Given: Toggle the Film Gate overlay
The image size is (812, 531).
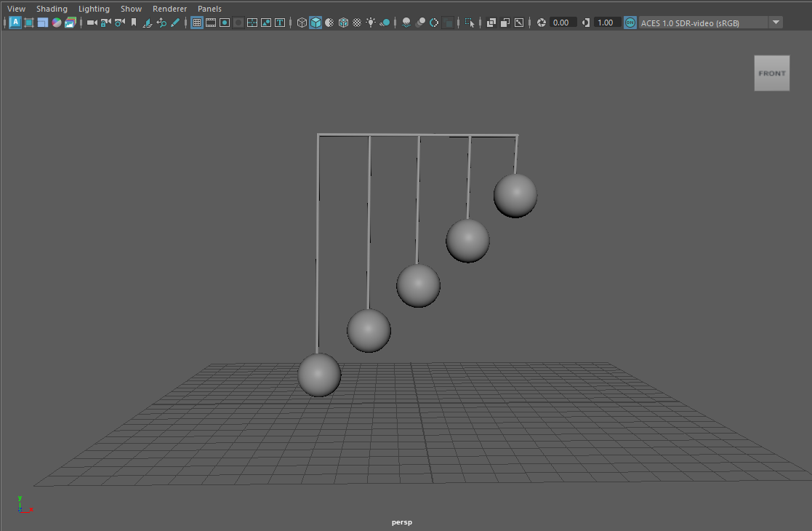Looking at the screenshot, I should [x=211, y=23].
